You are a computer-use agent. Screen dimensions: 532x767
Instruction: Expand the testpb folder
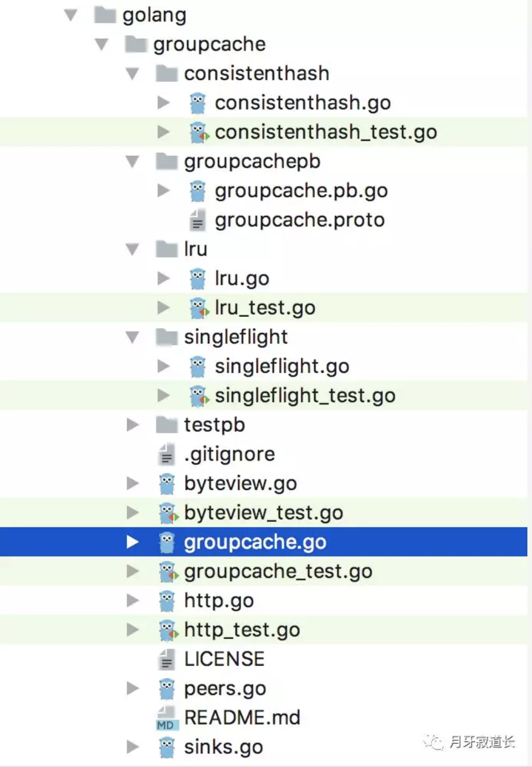coord(132,425)
